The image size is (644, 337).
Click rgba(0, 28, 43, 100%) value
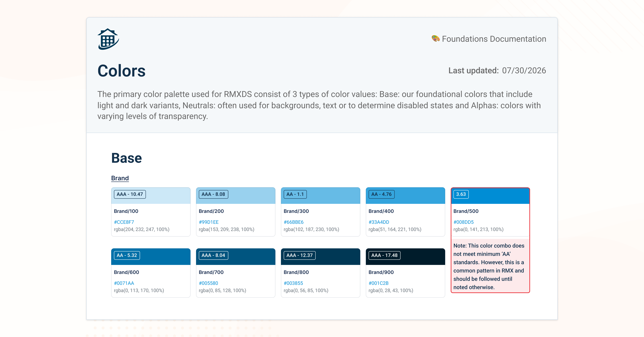tap(391, 290)
